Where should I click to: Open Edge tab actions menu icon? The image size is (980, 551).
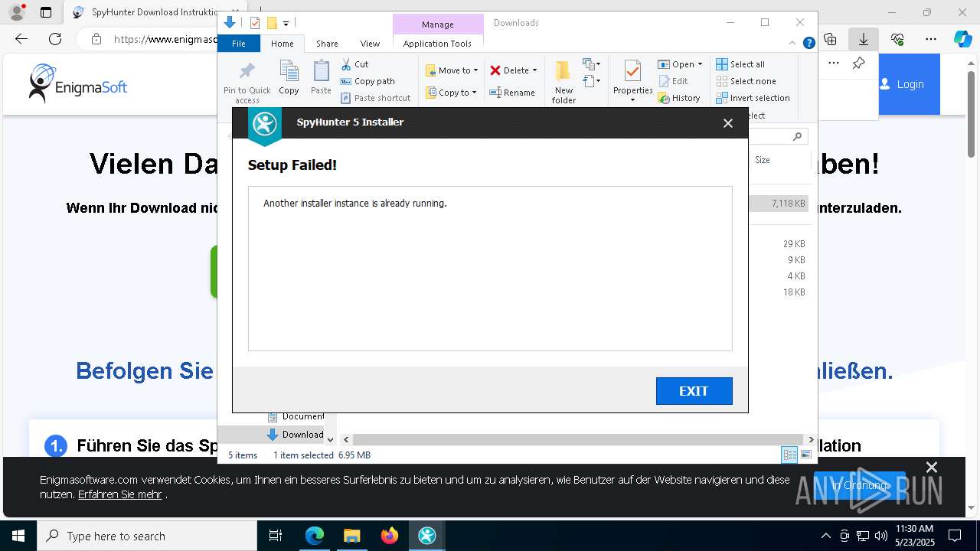(x=46, y=12)
